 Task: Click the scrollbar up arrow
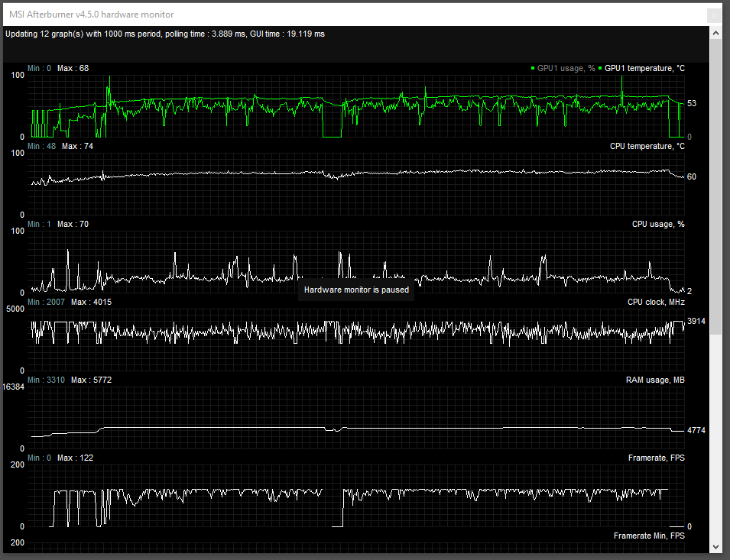(715, 33)
